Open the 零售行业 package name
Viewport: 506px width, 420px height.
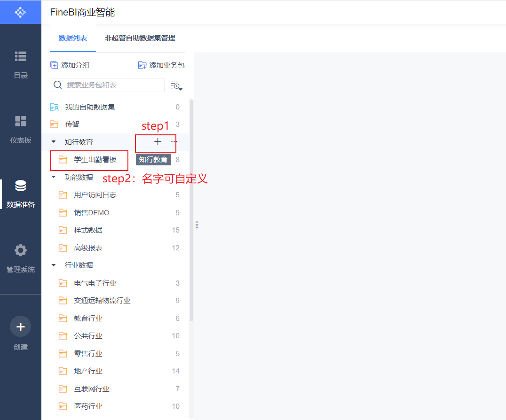(88, 354)
